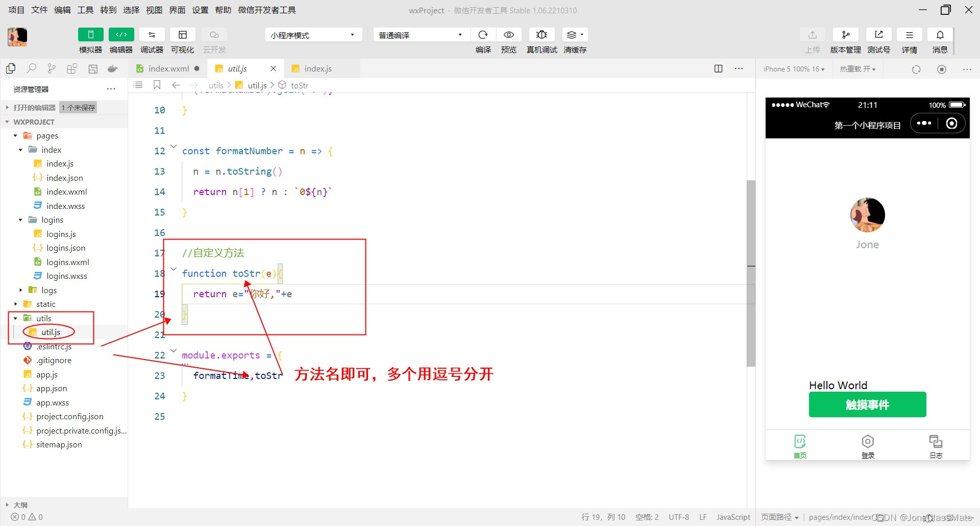
Task: Click the simulator refresh icon
Action: [x=916, y=69]
